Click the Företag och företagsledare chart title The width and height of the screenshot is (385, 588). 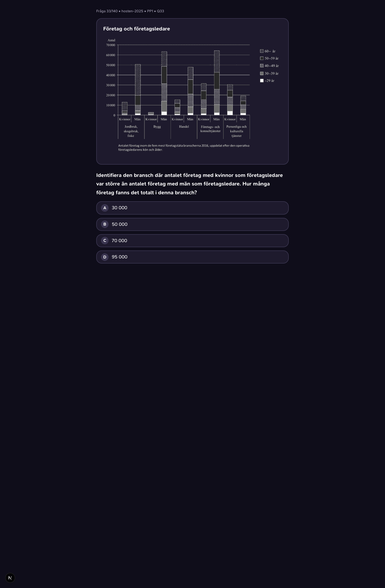pos(137,29)
